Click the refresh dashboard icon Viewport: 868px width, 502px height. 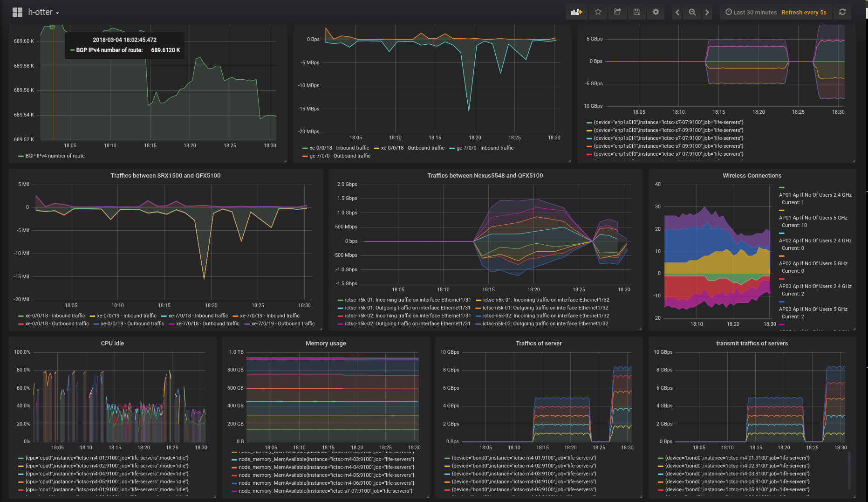pos(842,12)
